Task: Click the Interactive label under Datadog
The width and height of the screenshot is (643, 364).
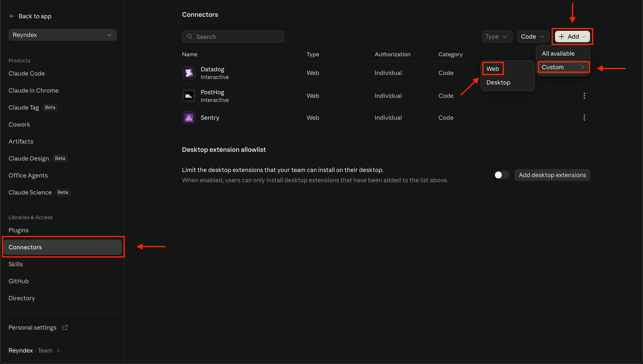Action: (x=215, y=77)
